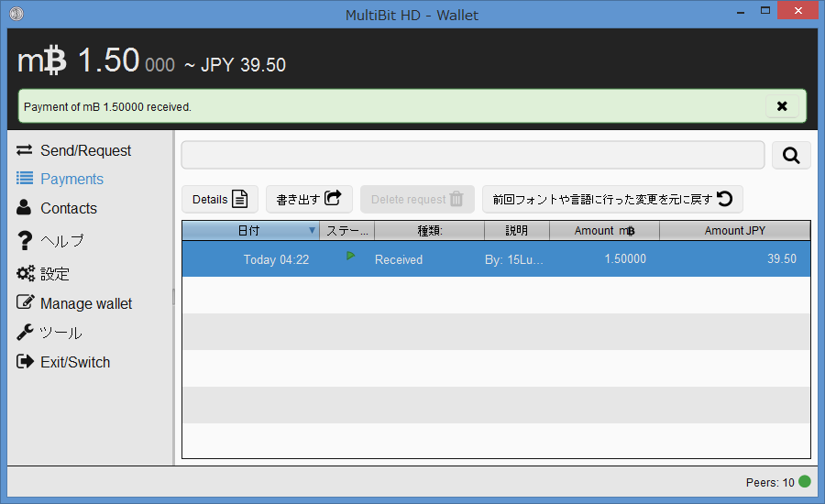This screenshot has height=504, width=825.
Task: Open Manage wallet in sidebar
Action: click(x=74, y=303)
